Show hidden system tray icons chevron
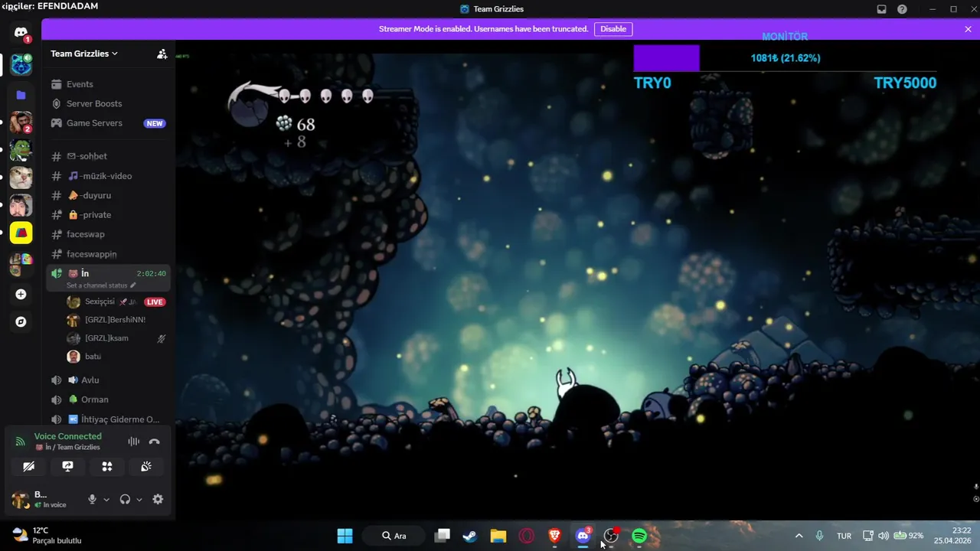Screen dimensions: 980x551 coord(799,536)
